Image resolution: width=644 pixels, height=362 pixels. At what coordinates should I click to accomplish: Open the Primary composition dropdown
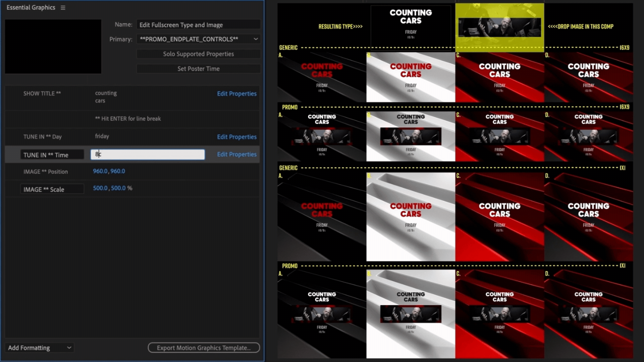pyautogui.click(x=199, y=39)
